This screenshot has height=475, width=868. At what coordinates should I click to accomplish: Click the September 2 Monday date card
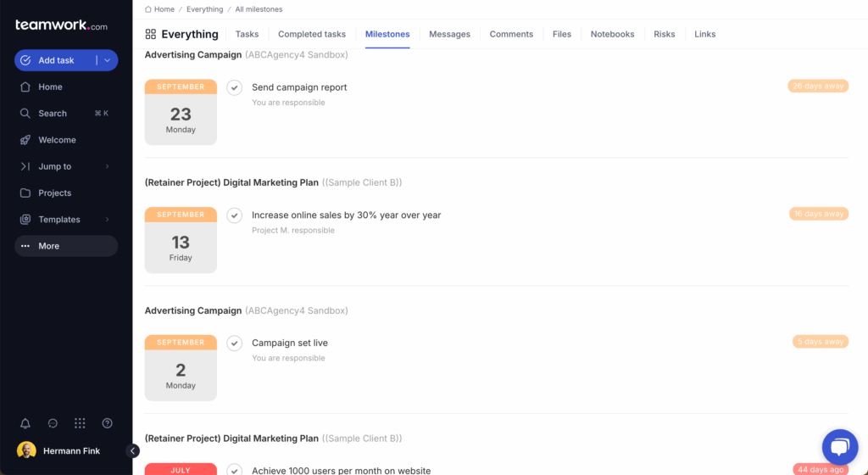click(x=181, y=368)
